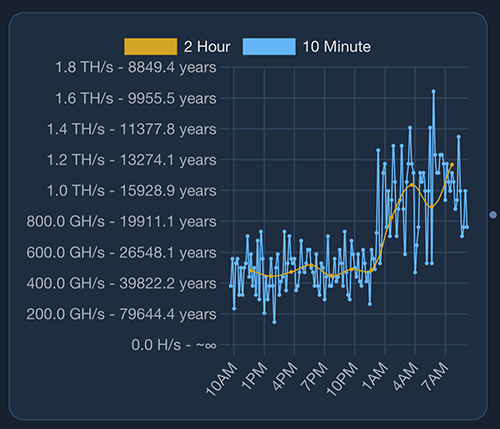The width and height of the screenshot is (500, 429).
Task: Click the 4AM time axis label
Action: [x=405, y=376]
